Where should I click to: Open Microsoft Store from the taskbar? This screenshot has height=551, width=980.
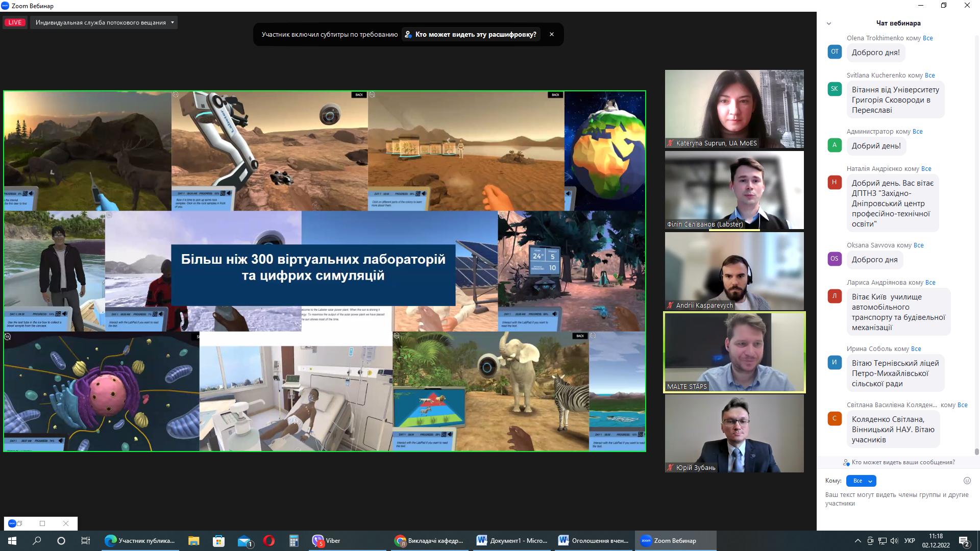click(x=219, y=541)
